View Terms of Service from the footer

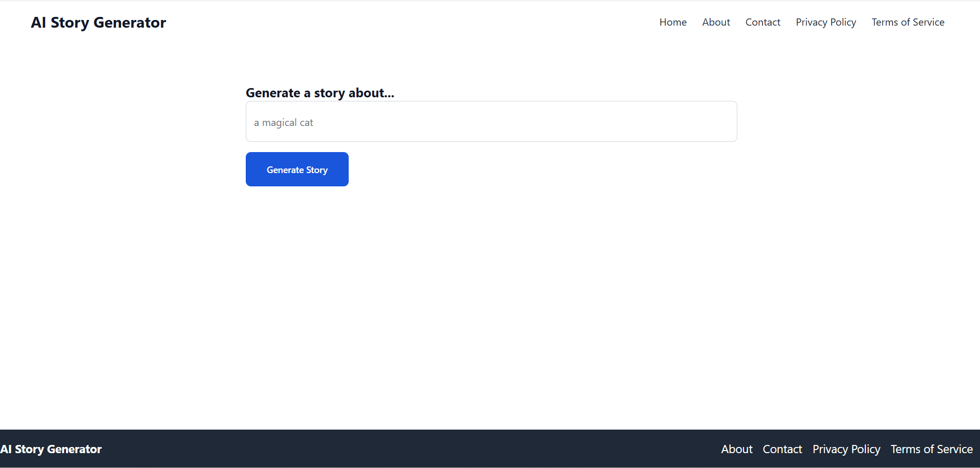[x=931, y=449]
